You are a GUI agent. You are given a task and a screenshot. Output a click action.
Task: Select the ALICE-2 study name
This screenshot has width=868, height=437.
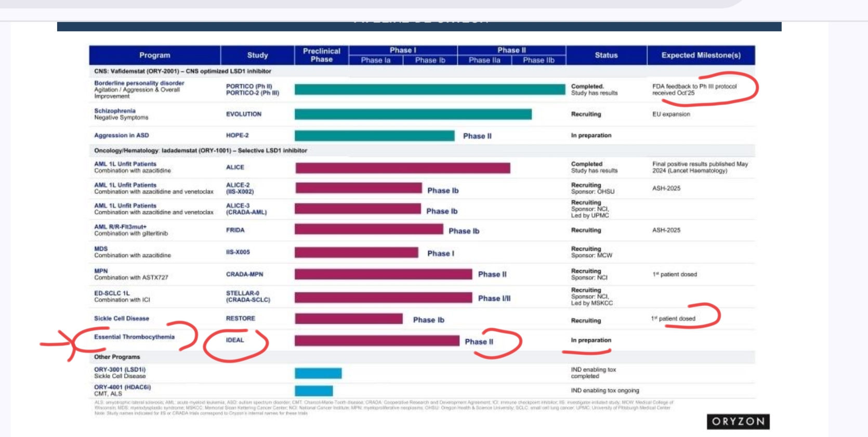tap(238, 185)
